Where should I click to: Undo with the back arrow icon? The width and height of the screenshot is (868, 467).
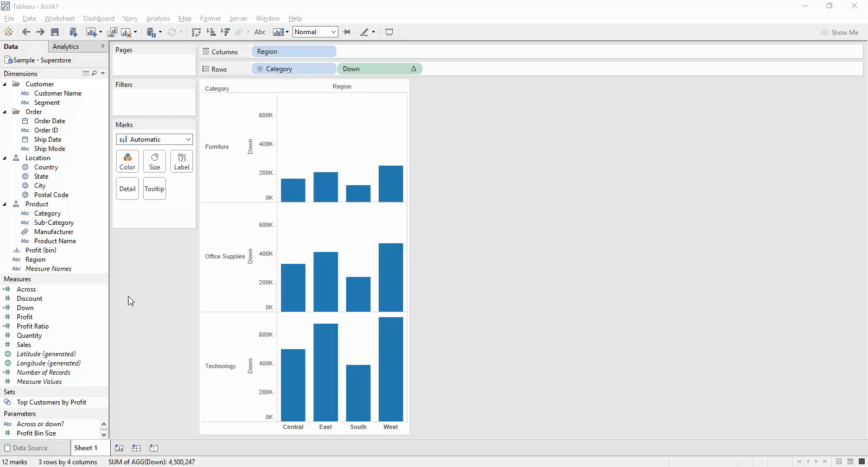(26, 32)
